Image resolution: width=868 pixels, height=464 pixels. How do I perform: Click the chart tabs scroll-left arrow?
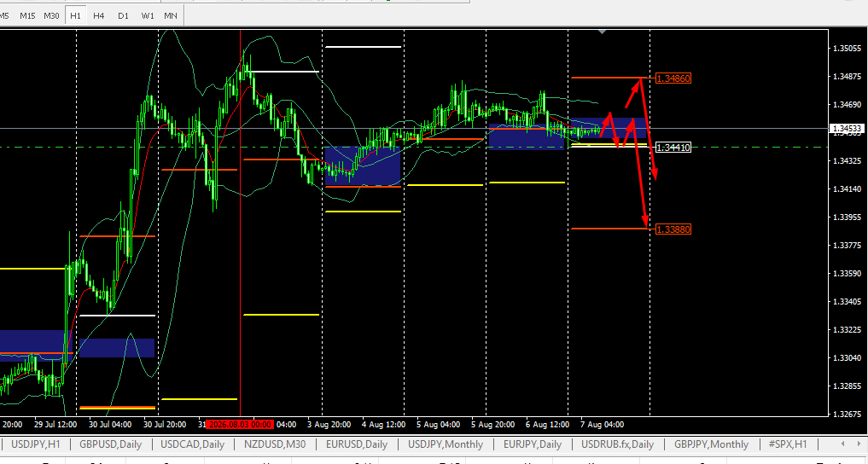coord(843,444)
